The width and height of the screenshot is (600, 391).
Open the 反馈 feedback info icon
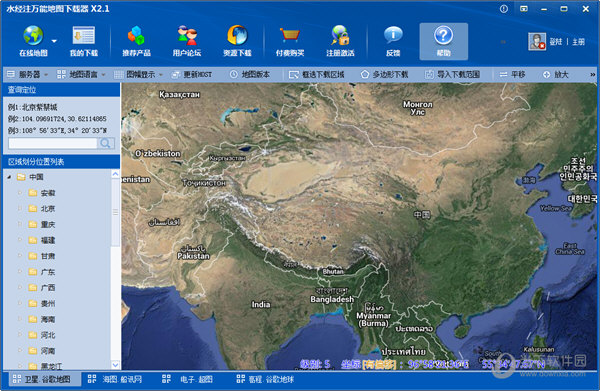coord(393,36)
